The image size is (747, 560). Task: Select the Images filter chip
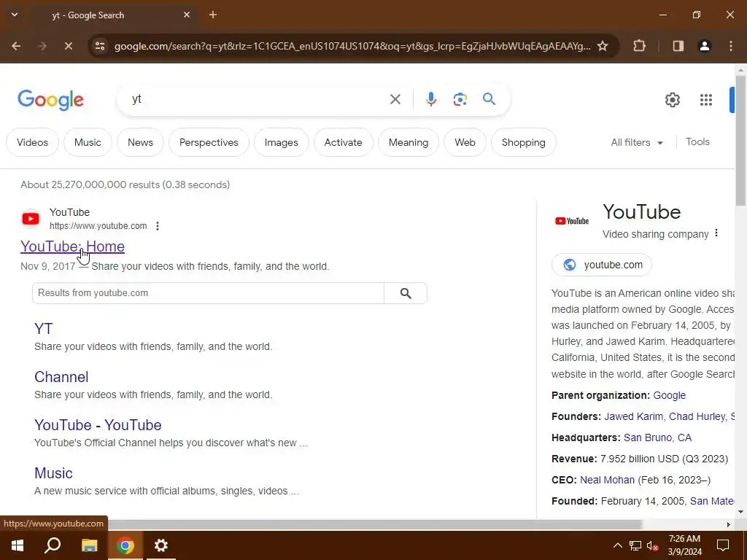[281, 142]
